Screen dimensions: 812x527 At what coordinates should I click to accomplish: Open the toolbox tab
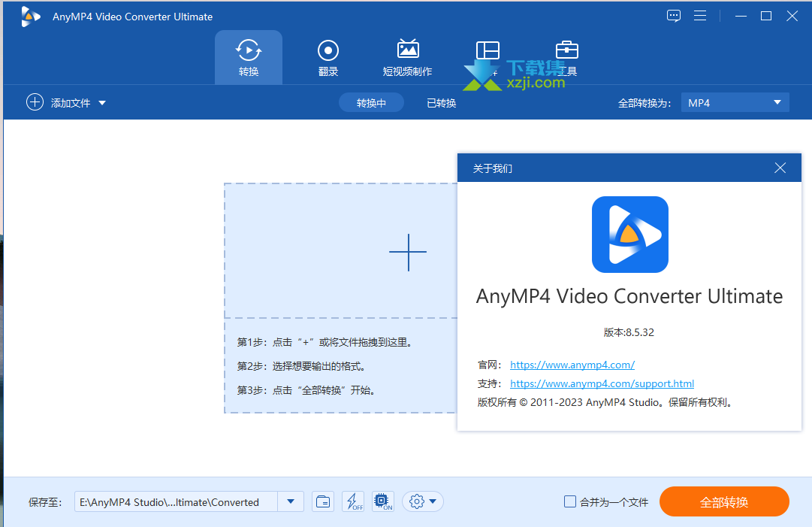pyautogui.click(x=567, y=58)
